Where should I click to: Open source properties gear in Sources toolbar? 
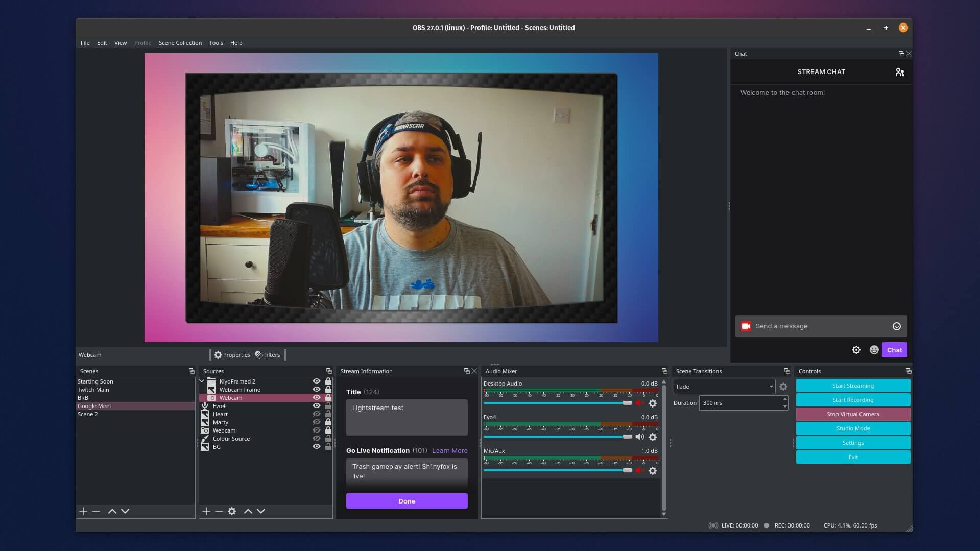pos(232,511)
